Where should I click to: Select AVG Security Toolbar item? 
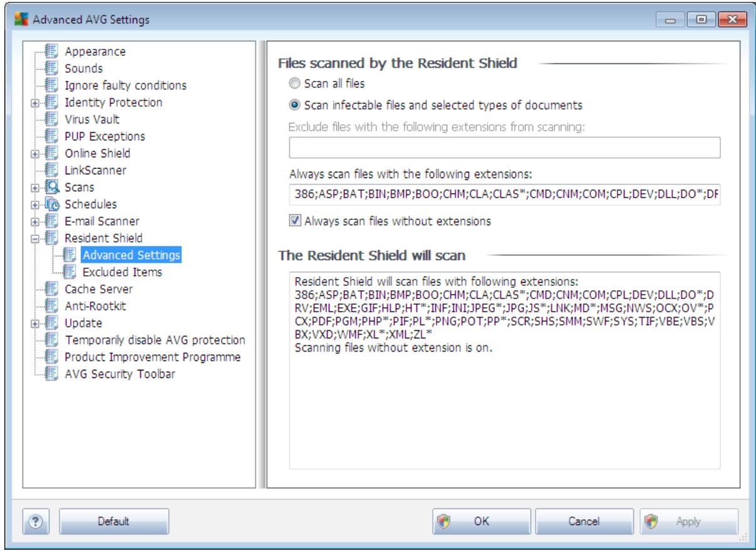(120, 374)
